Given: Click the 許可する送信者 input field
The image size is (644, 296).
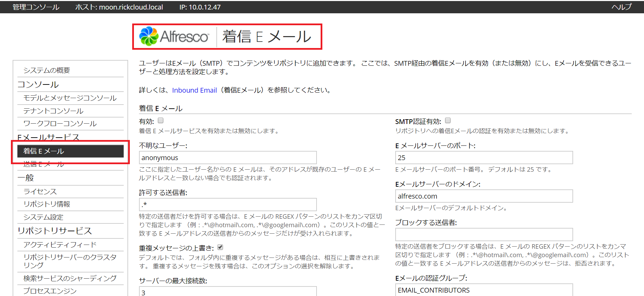Looking at the screenshot, I should [228, 204].
